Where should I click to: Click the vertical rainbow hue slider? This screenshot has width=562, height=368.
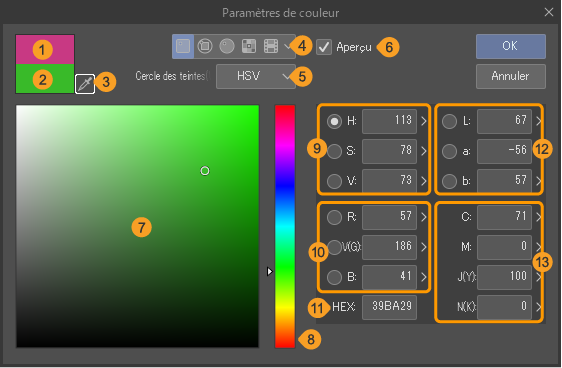(x=285, y=226)
